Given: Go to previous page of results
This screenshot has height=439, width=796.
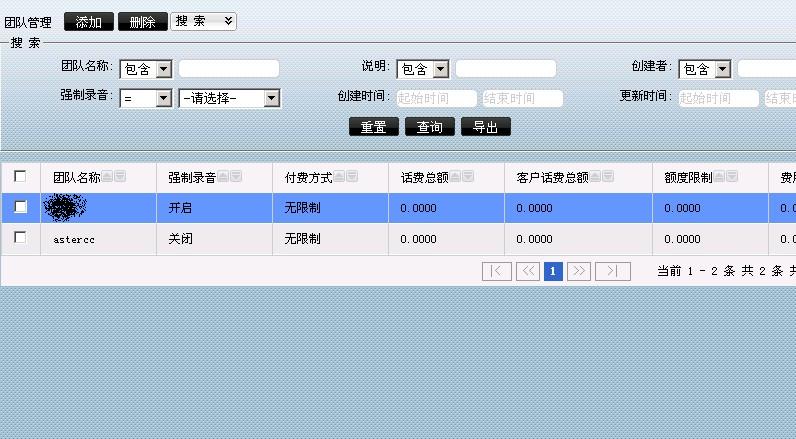Looking at the screenshot, I should point(527,272).
